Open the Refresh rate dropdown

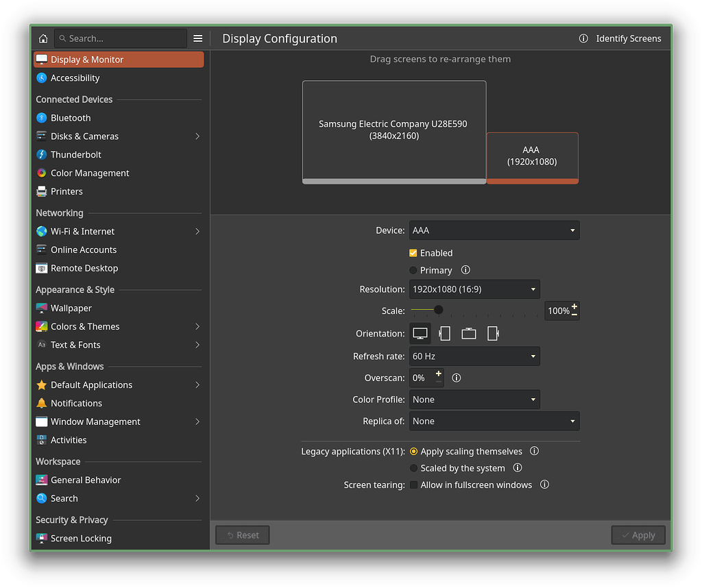click(474, 356)
